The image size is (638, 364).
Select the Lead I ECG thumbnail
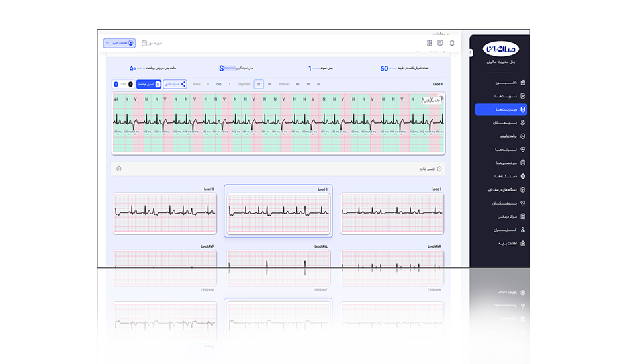[391, 213]
